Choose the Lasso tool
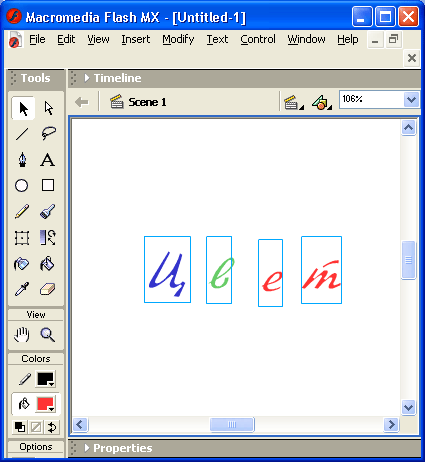Viewport: 425px width, 462px height. click(48, 133)
